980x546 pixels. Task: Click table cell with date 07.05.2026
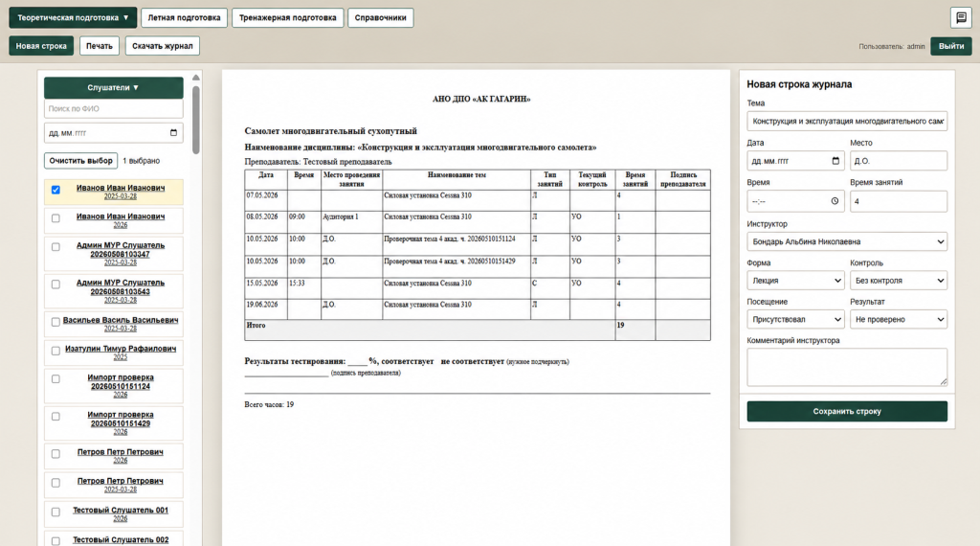266,201
